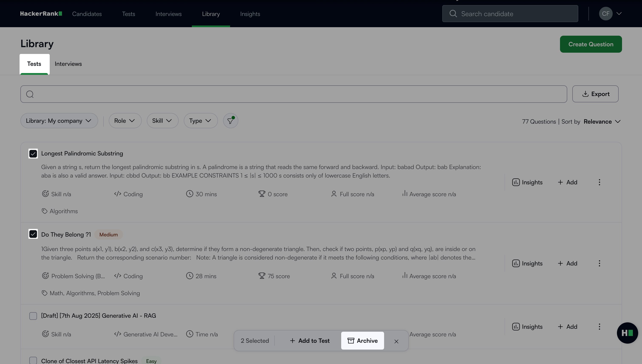The image size is (642, 364).
Task: Uncheck the Longest Palindromic Substring checkbox
Action: (33, 154)
